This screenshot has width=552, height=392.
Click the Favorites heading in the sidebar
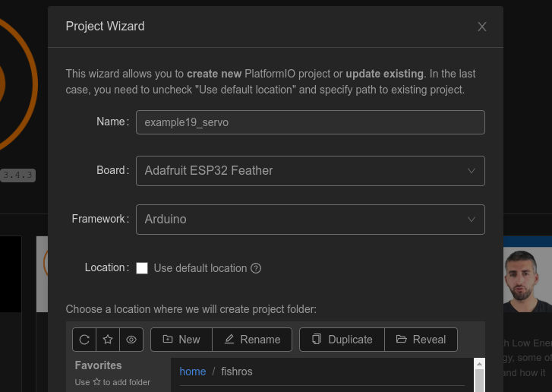click(98, 365)
